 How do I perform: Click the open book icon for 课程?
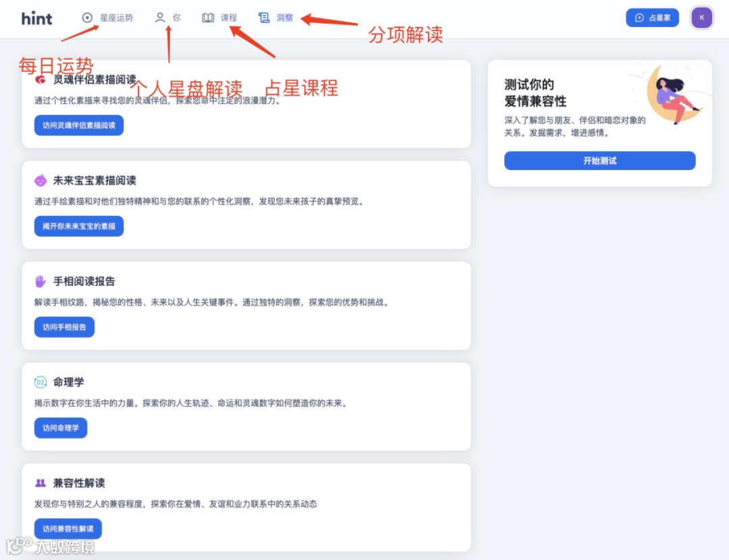(208, 18)
